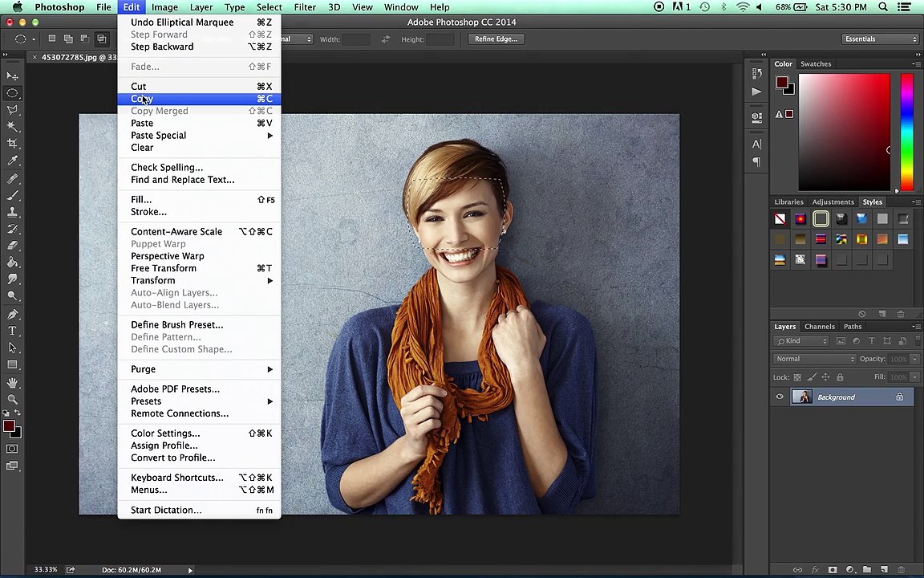
Task: Enable New selection mode button
Action: pyautogui.click(x=52, y=39)
